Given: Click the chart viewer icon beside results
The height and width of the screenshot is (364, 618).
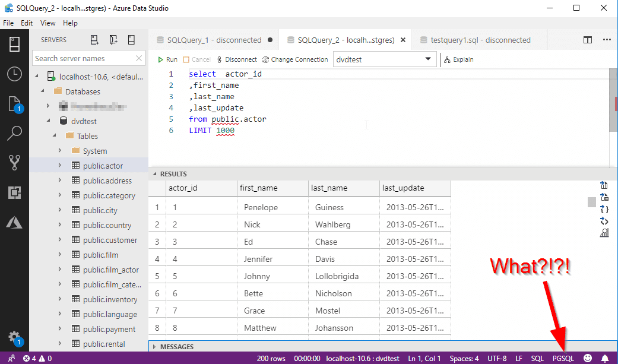Looking at the screenshot, I should pos(604,233).
